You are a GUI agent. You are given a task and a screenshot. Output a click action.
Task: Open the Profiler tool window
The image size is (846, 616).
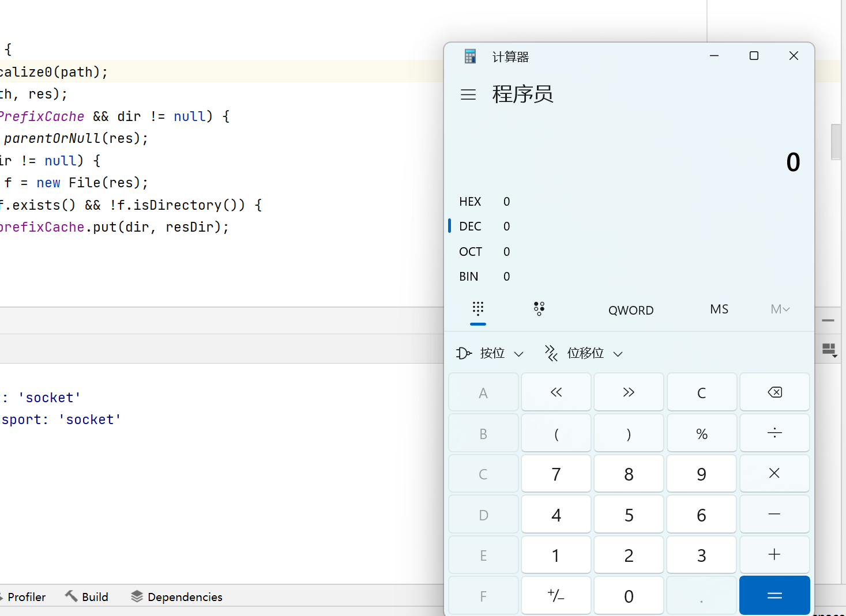tap(23, 597)
